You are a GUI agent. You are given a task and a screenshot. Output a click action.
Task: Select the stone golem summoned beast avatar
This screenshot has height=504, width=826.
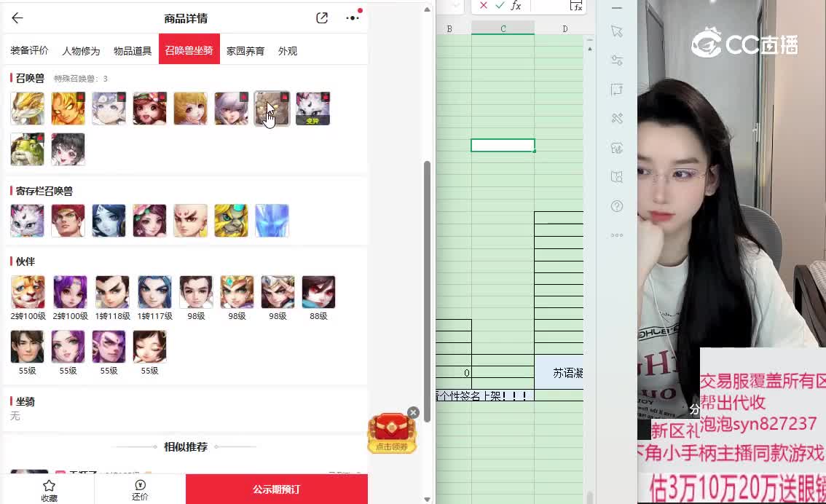pyautogui.click(x=272, y=109)
